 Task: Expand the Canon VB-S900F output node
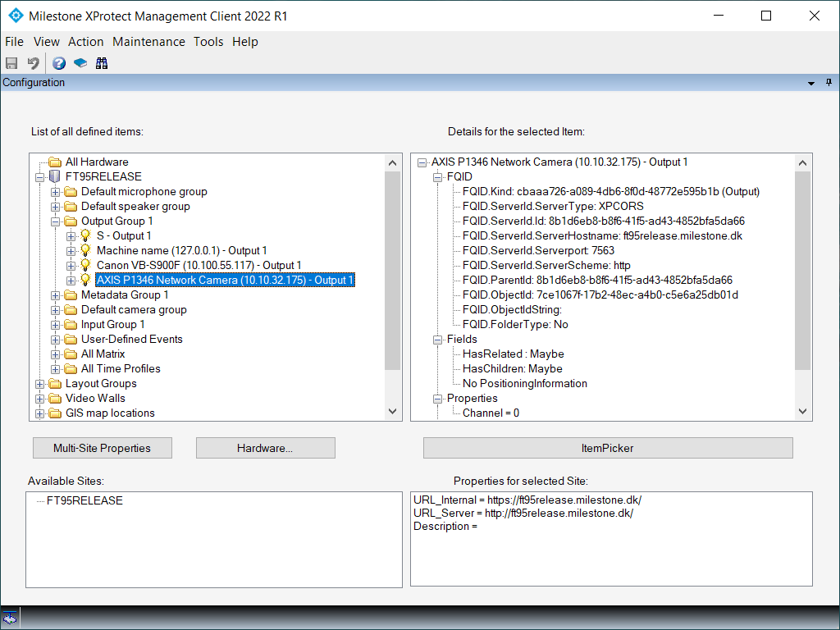[x=71, y=265]
